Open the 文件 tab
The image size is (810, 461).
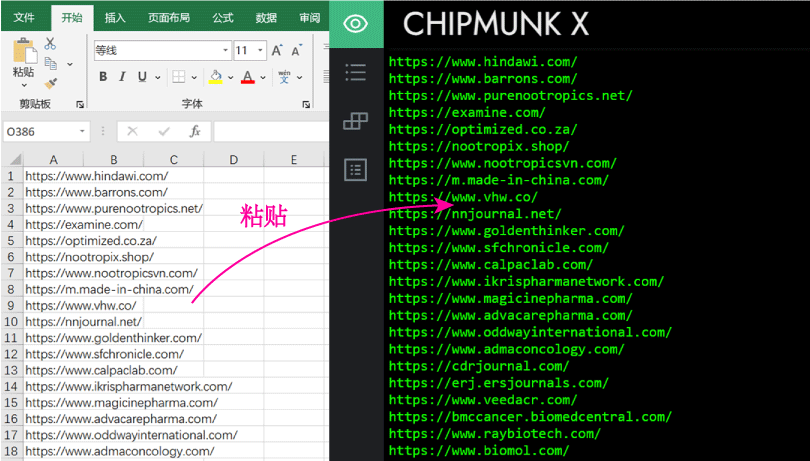(24, 18)
